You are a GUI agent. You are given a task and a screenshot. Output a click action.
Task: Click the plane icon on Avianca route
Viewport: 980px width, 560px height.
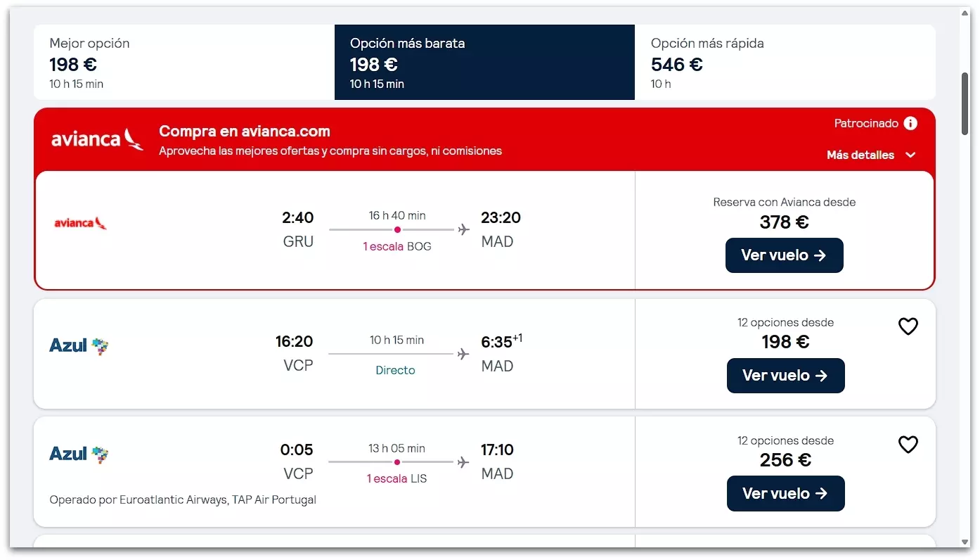coord(463,229)
